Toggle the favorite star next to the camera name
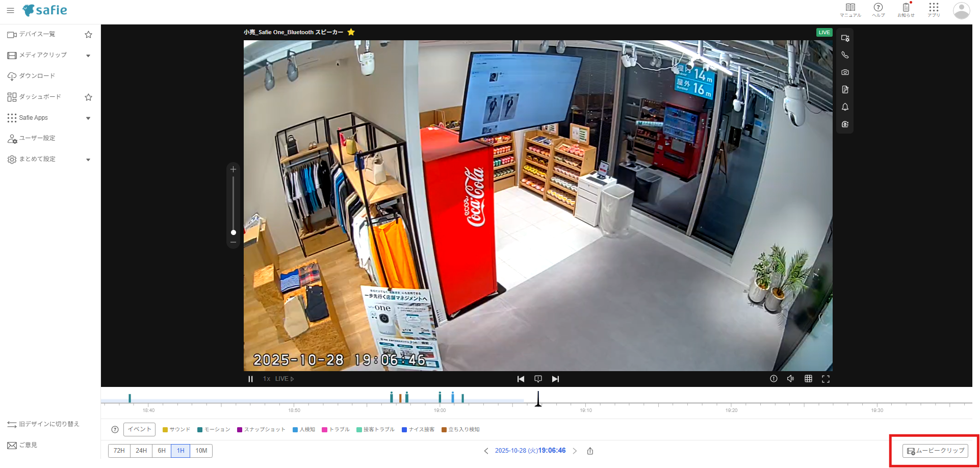The image size is (980, 468). click(351, 32)
